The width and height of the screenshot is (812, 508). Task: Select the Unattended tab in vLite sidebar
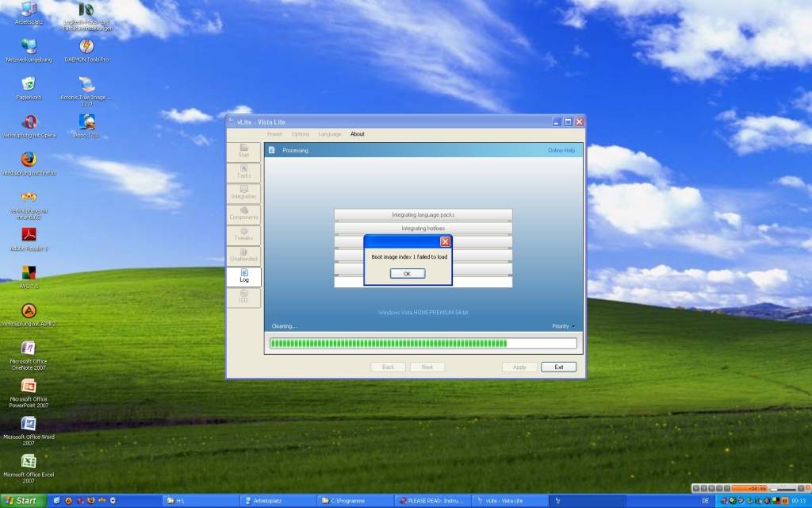tap(244, 255)
